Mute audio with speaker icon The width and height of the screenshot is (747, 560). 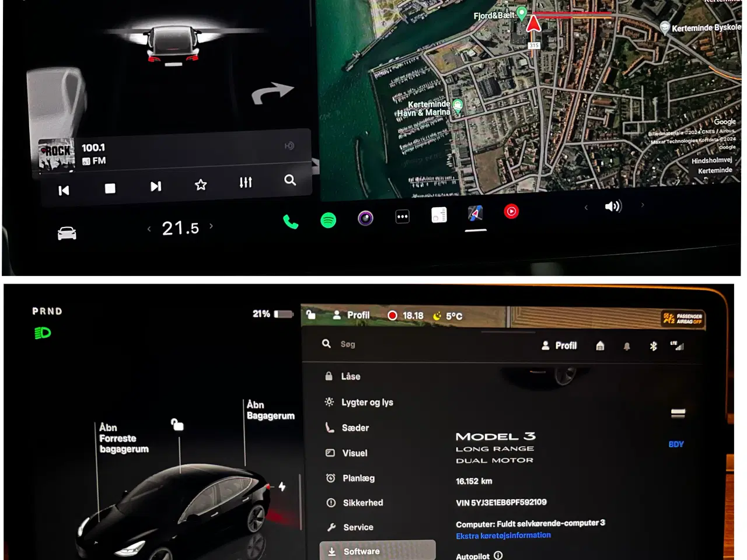click(613, 206)
